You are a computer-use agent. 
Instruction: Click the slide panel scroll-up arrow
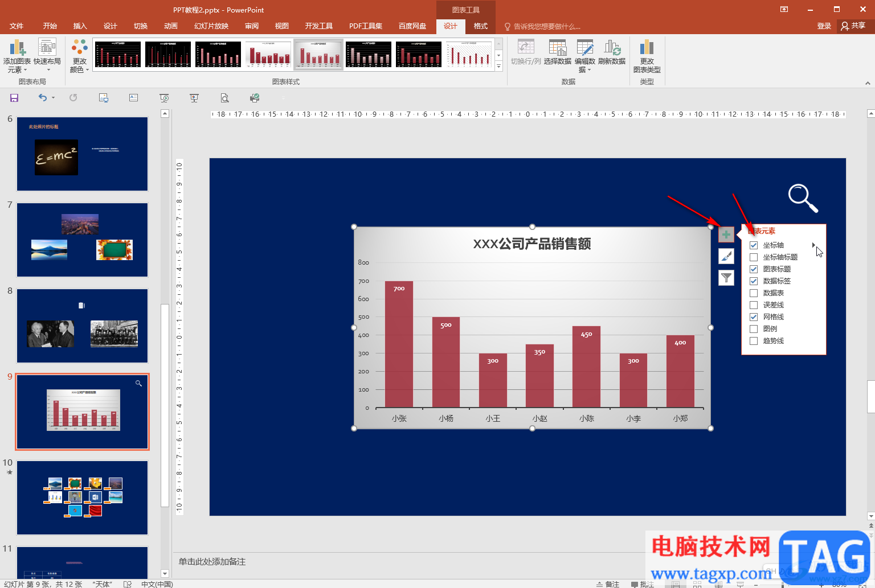pyautogui.click(x=165, y=113)
